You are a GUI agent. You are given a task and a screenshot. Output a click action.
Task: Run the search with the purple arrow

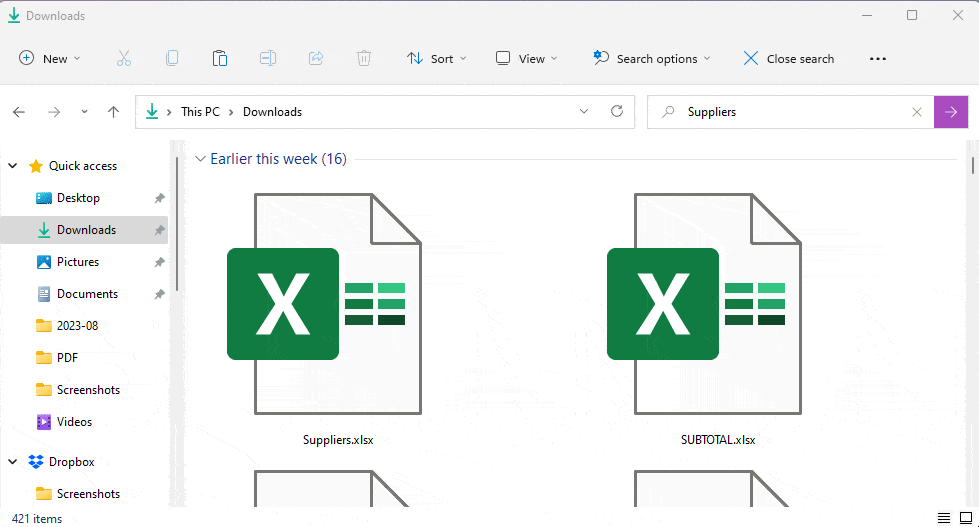click(x=951, y=112)
